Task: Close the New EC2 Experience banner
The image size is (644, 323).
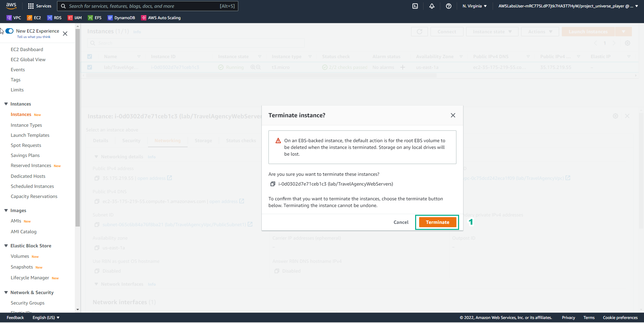Action: pyautogui.click(x=65, y=34)
